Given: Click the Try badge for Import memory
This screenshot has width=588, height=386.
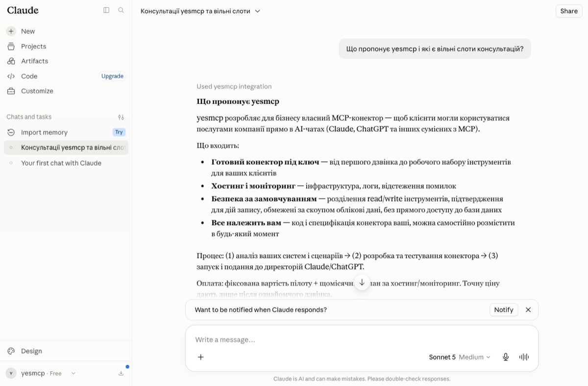Looking at the screenshot, I should (119, 132).
